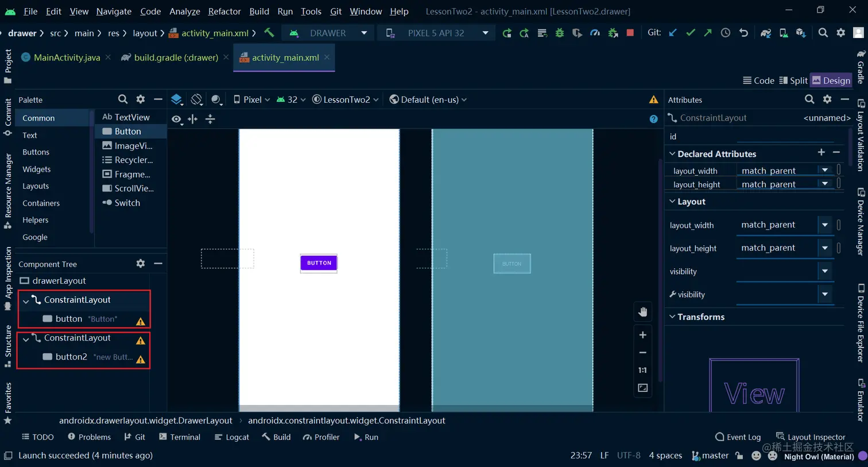Open the Problems tool window
The width and height of the screenshot is (868, 467).
89,437
